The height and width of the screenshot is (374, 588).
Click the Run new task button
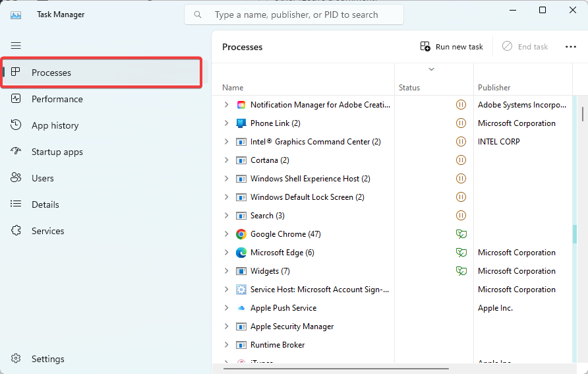tap(452, 47)
